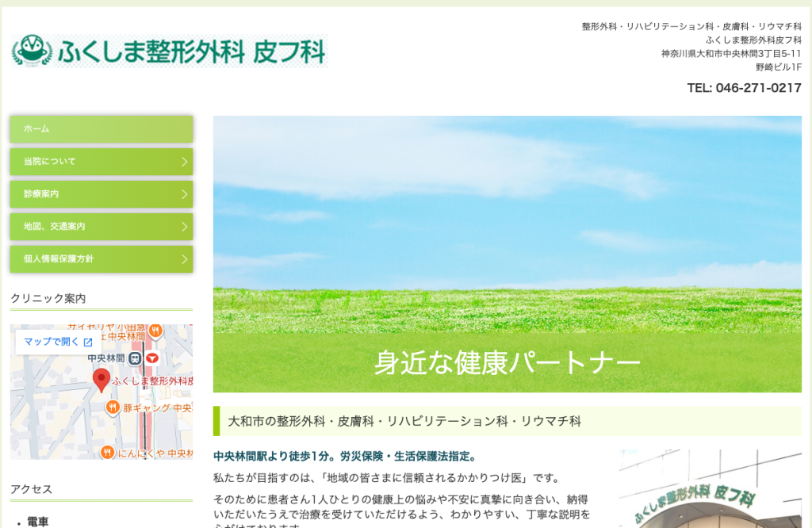The height and width of the screenshot is (528, 812).
Task: Select the ホーム menu item
Action: [x=101, y=129]
